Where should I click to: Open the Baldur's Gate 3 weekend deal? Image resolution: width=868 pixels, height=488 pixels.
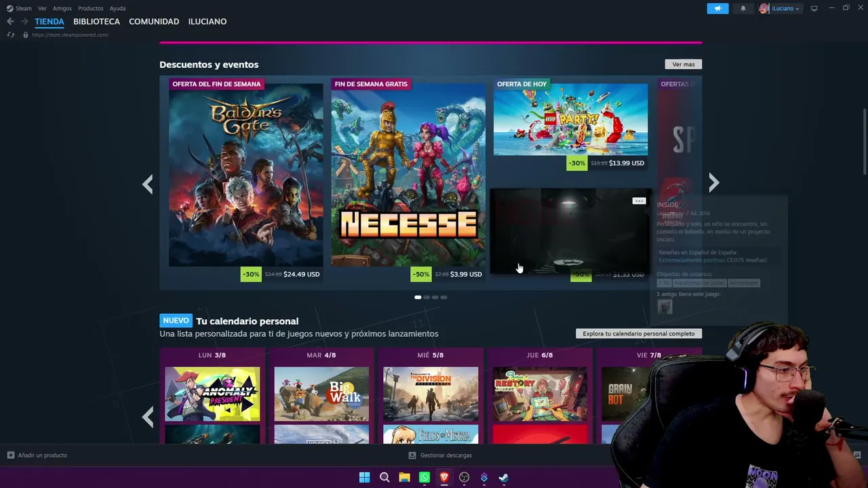246,175
